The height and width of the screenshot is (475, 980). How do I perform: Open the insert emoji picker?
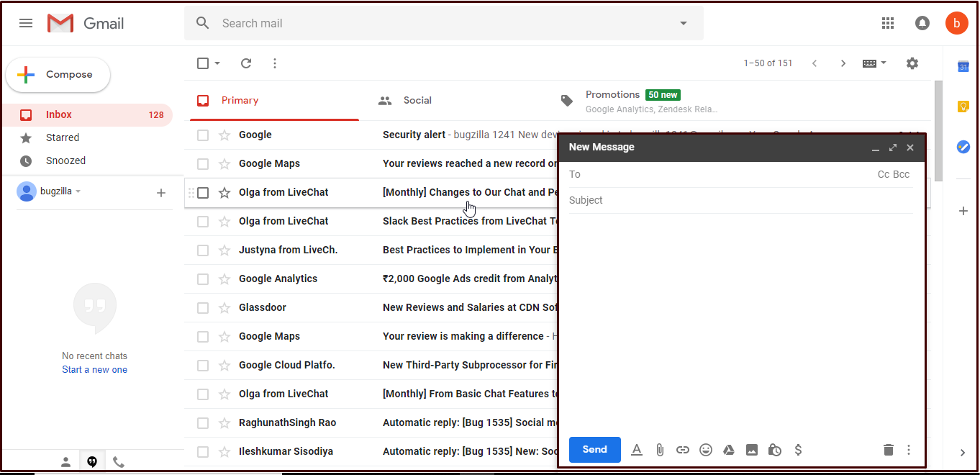point(706,450)
